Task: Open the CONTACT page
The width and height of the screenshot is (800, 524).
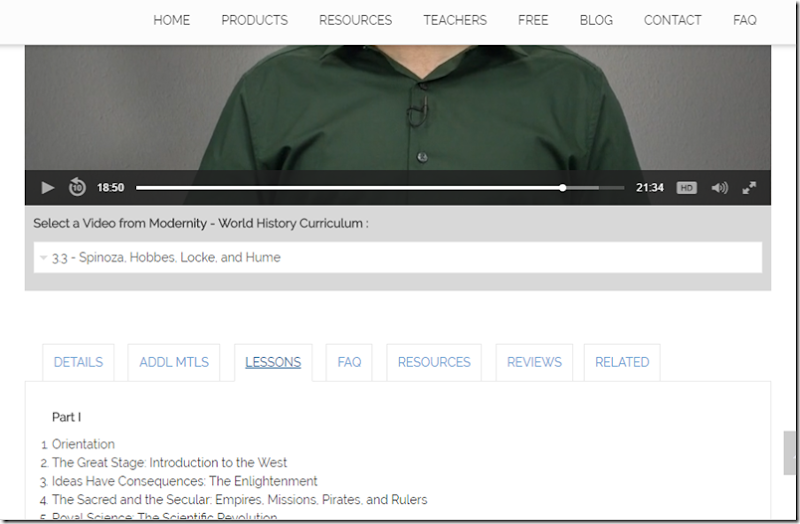Action: coord(672,20)
